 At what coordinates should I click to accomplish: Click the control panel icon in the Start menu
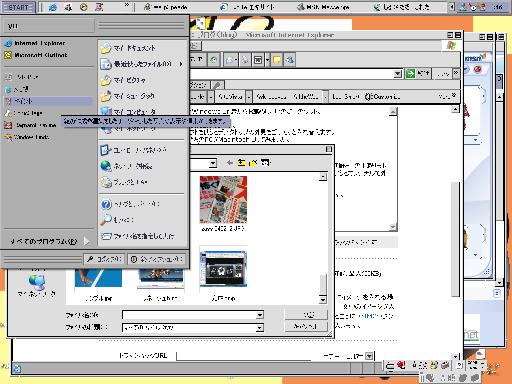[106, 150]
